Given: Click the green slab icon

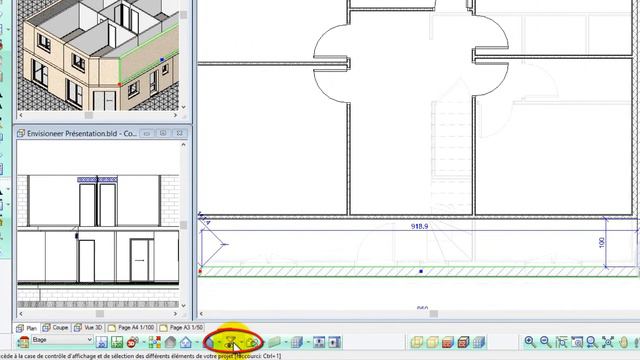Looking at the screenshot, I should pyautogui.click(x=275, y=342).
